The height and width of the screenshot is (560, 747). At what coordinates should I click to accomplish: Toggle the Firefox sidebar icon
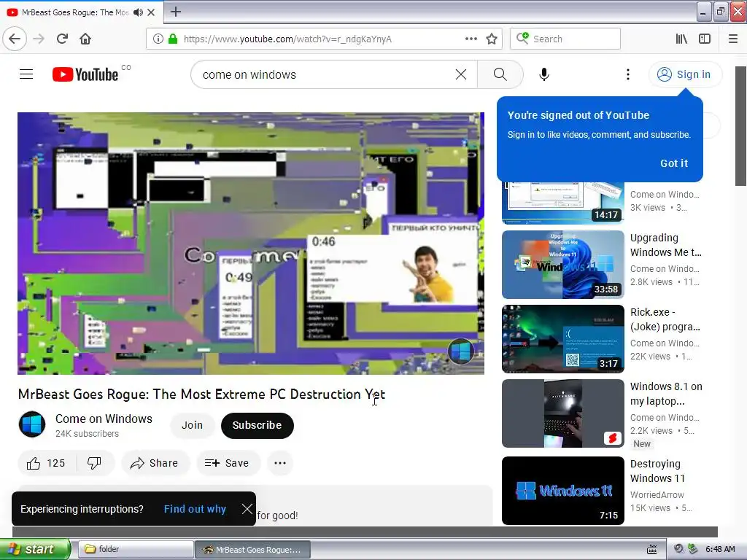click(705, 39)
